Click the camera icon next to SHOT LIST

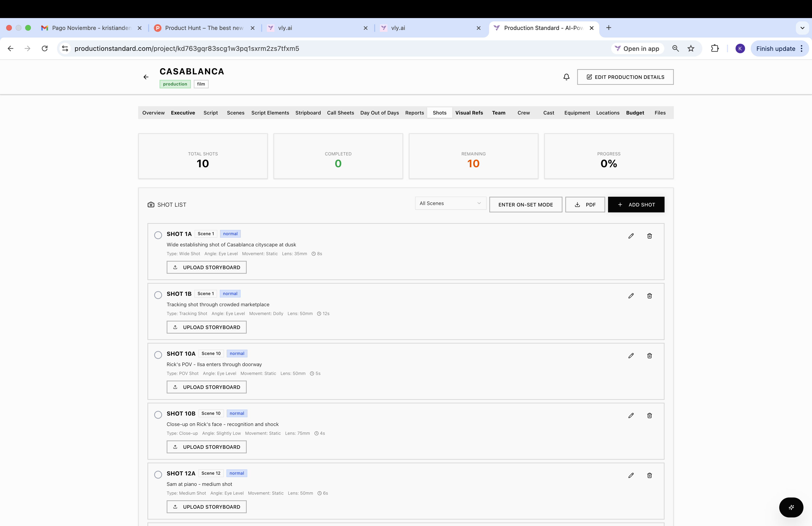pyautogui.click(x=151, y=205)
